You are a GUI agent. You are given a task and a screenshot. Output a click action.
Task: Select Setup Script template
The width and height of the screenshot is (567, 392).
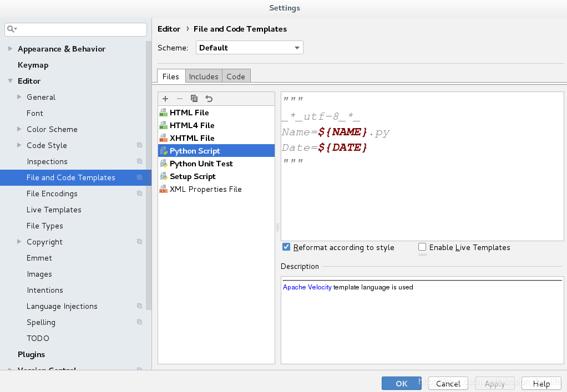[x=216, y=176]
